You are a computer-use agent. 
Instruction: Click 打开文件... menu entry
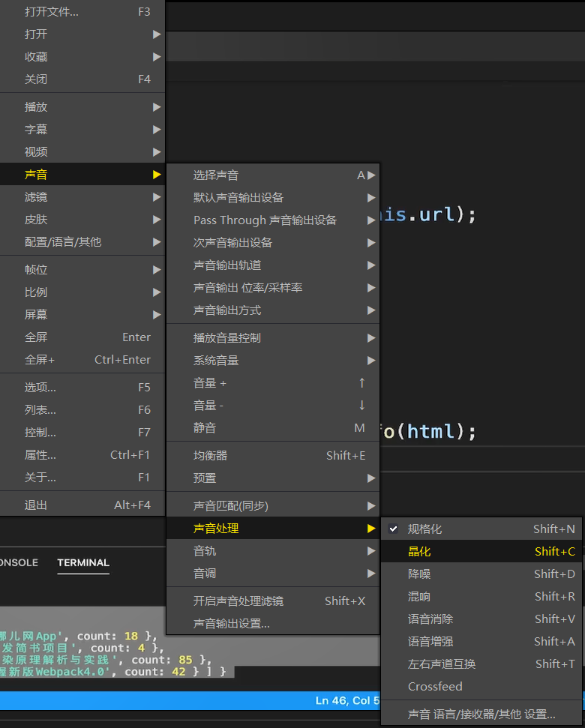click(x=82, y=11)
